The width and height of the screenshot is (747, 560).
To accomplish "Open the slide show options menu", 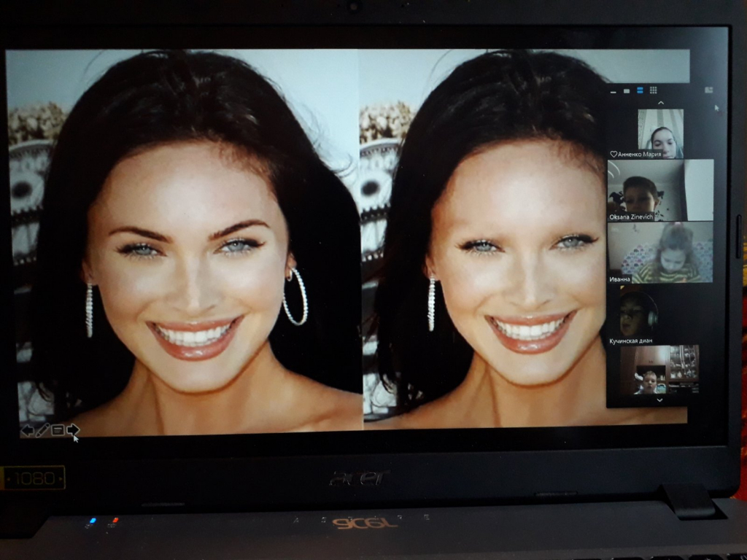I will click(58, 430).
